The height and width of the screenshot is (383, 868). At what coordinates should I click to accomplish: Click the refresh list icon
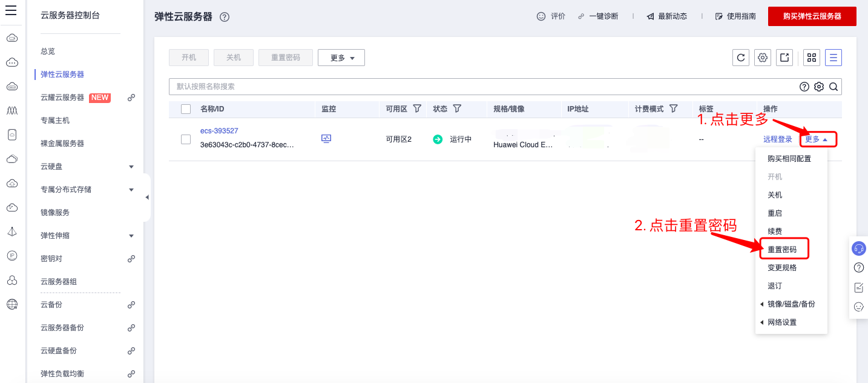740,58
